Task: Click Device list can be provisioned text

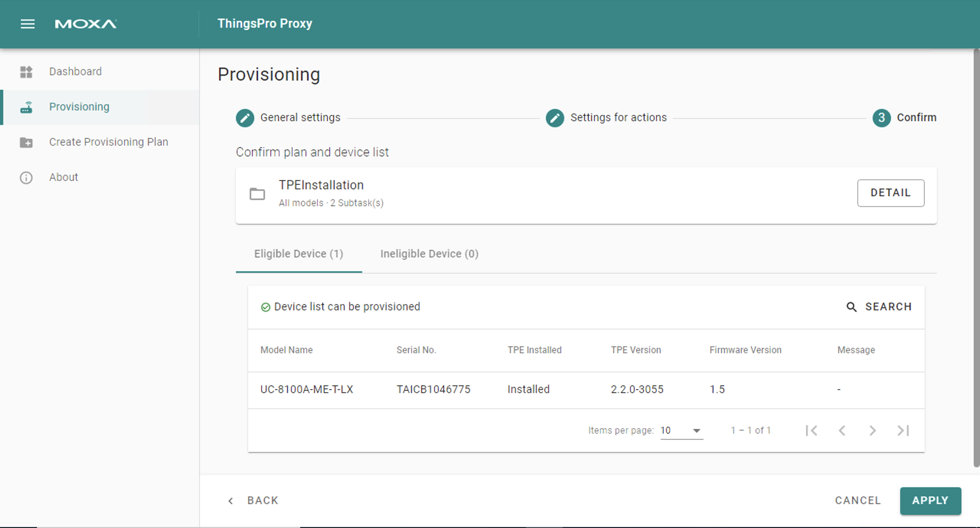Action: click(347, 307)
